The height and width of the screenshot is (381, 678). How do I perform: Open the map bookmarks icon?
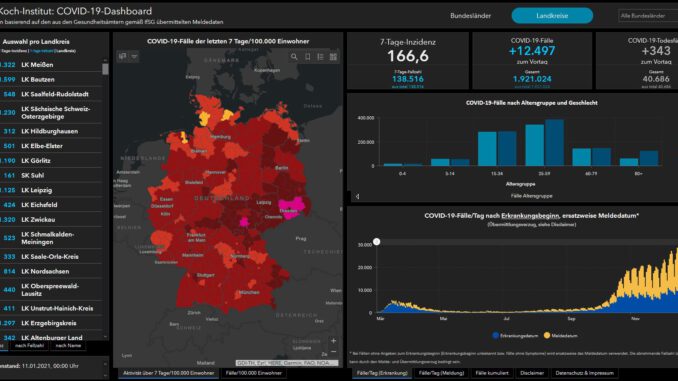pyautogui.click(x=307, y=57)
